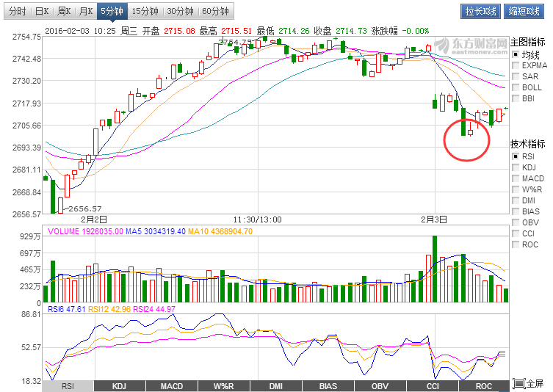This screenshot has height=392, width=553.
Task: Show the BIAS bottom indicator tab
Action: pos(328,386)
